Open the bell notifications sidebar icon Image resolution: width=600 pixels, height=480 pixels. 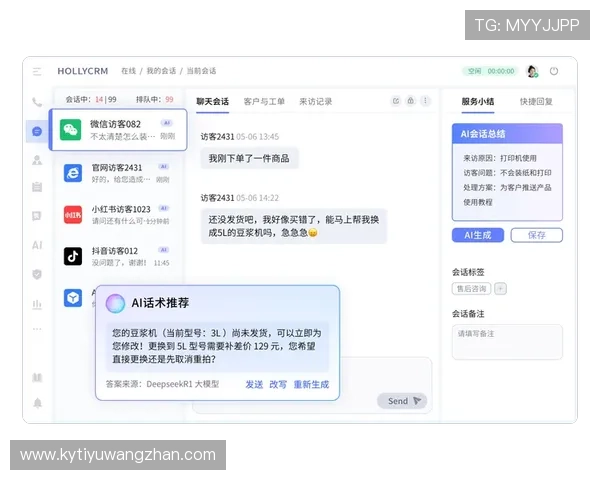pos(38,403)
